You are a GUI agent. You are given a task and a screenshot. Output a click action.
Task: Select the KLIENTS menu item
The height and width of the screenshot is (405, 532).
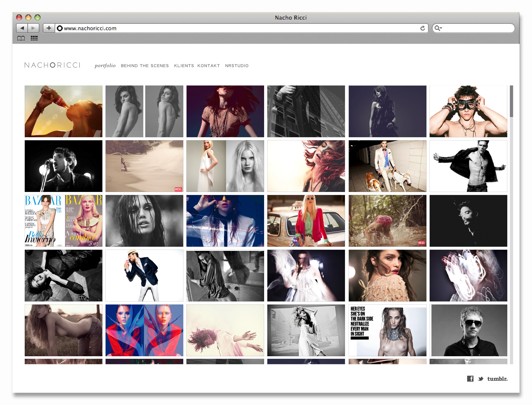[184, 66]
